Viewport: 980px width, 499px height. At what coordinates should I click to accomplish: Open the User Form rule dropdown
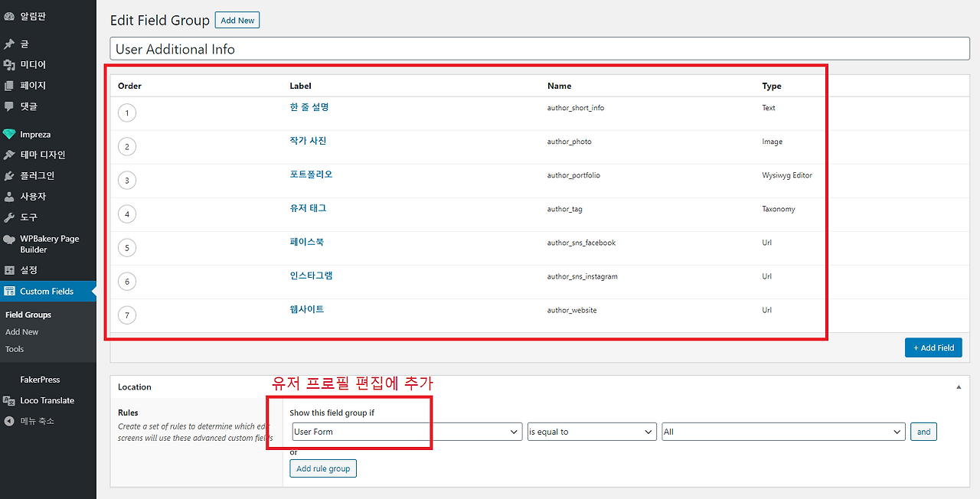point(407,432)
